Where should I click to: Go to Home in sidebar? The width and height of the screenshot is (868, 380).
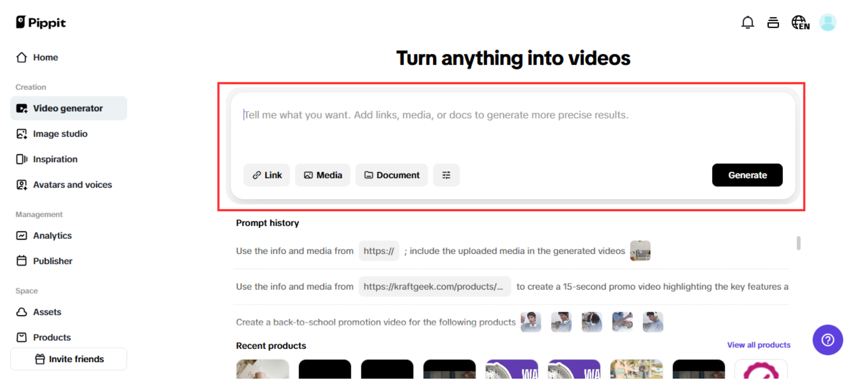pos(45,57)
